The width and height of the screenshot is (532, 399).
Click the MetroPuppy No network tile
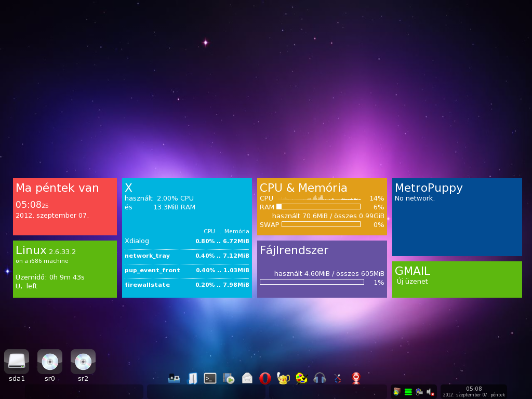[457, 217]
